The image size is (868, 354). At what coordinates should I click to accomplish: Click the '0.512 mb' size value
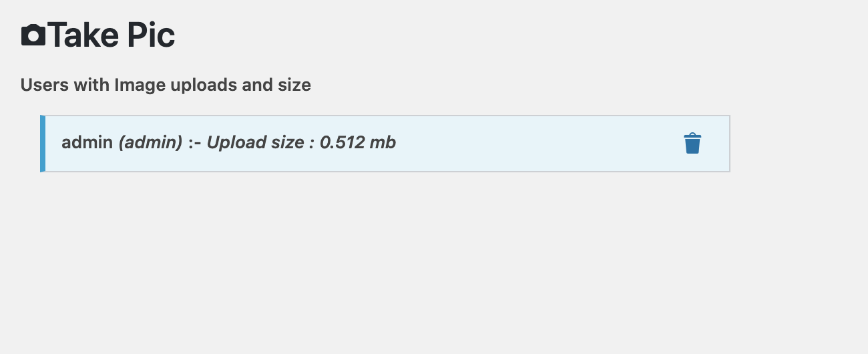click(358, 142)
